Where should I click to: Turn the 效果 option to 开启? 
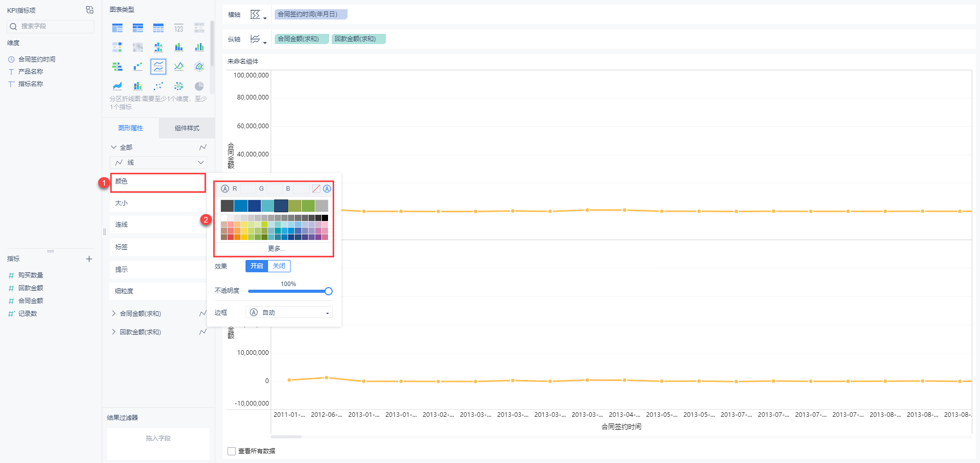click(x=257, y=266)
